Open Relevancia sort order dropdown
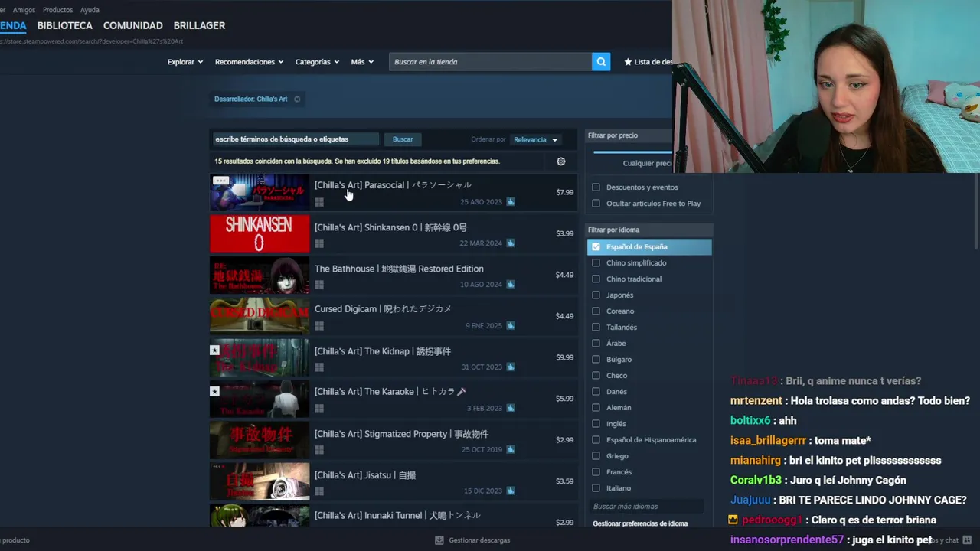 (536, 140)
